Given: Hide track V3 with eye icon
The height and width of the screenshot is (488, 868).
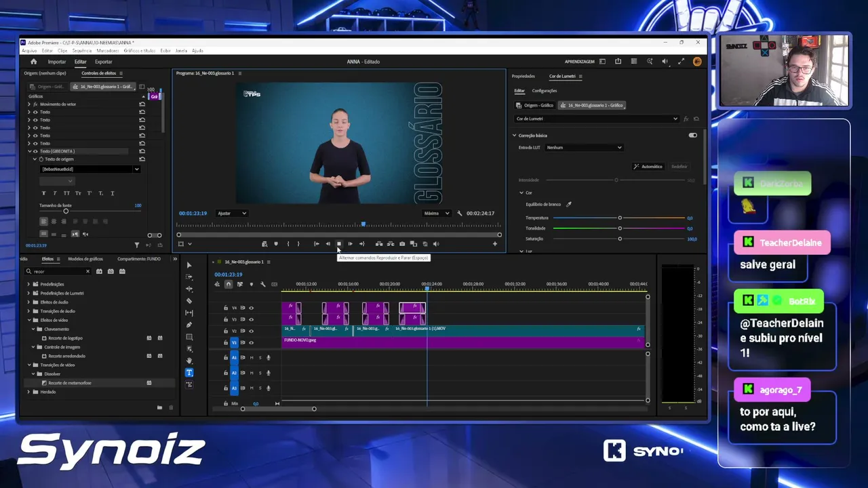Looking at the screenshot, I should tap(251, 319).
